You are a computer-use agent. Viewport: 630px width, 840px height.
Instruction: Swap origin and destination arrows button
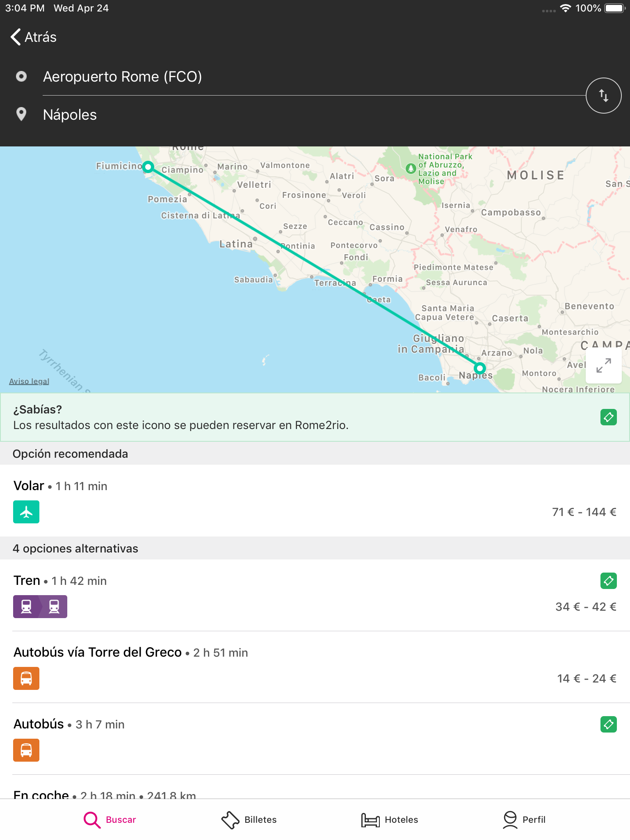603,96
